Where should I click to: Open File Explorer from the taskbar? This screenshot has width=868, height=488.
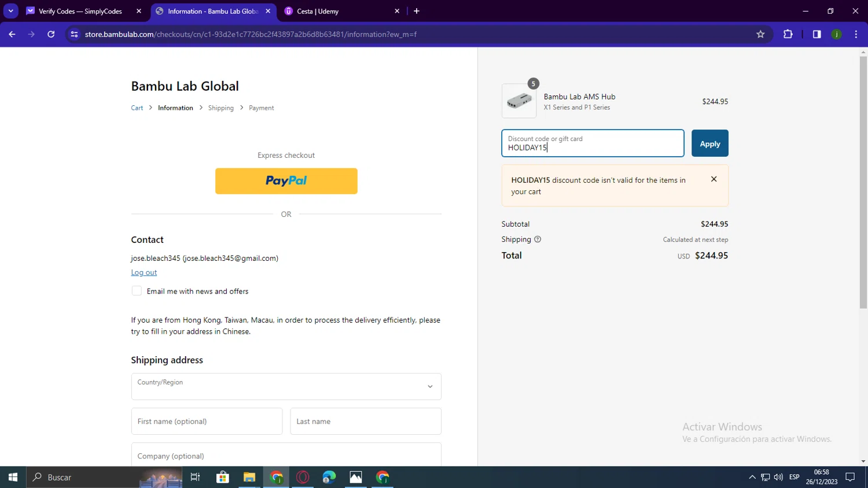click(249, 477)
